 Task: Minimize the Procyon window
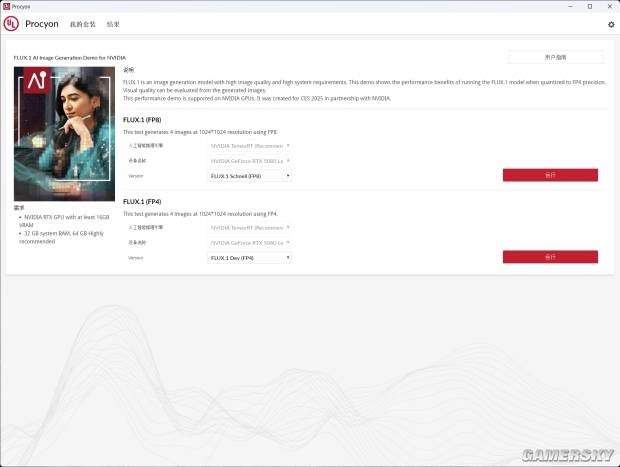click(570, 6)
